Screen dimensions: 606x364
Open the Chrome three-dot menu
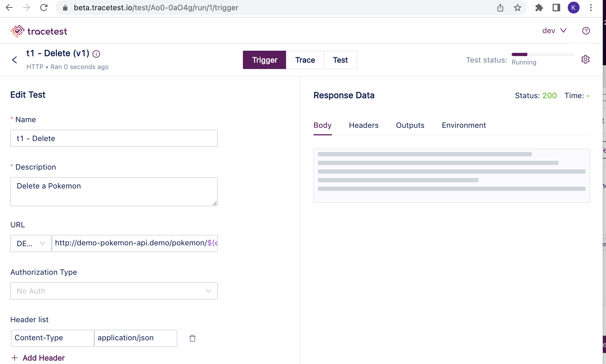(591, 8)
